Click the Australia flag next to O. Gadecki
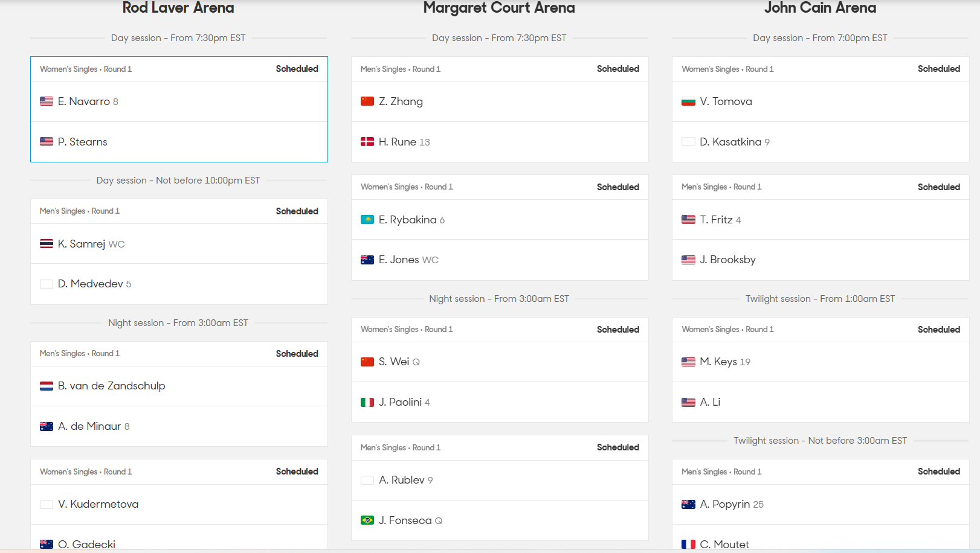This screenshot has width=980, height=553. coord(47,544)
